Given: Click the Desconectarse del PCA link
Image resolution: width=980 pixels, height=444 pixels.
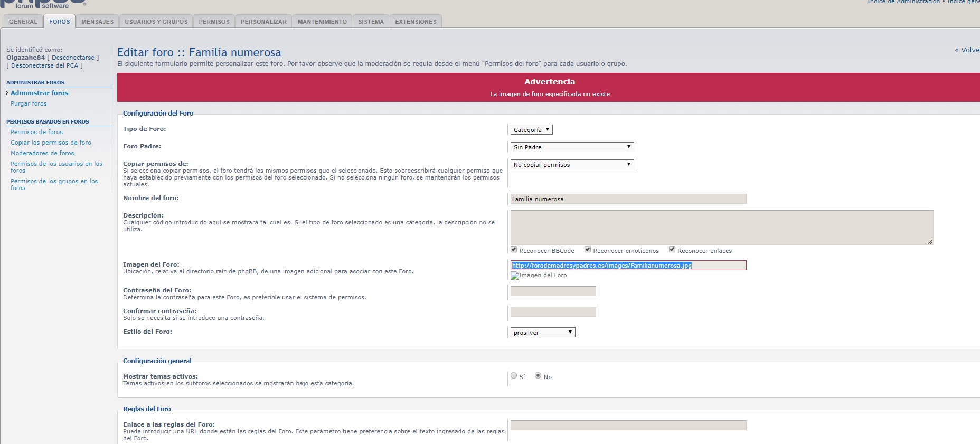Looking at the screenshot, I should tap(44, 65).
